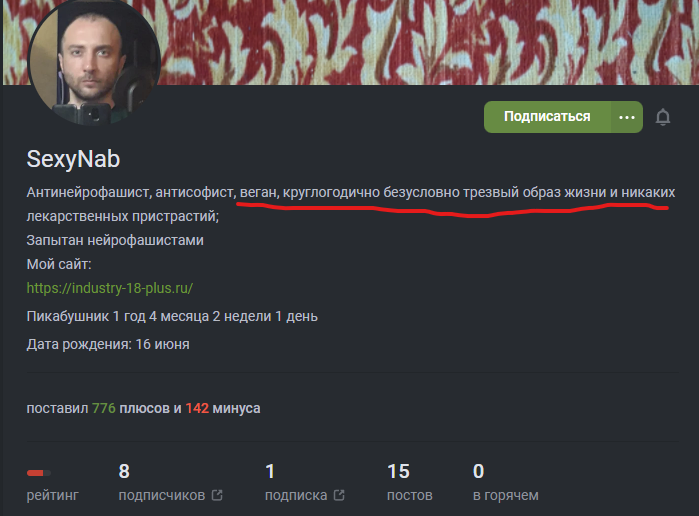Click the external link icon next to подписка

339,495
